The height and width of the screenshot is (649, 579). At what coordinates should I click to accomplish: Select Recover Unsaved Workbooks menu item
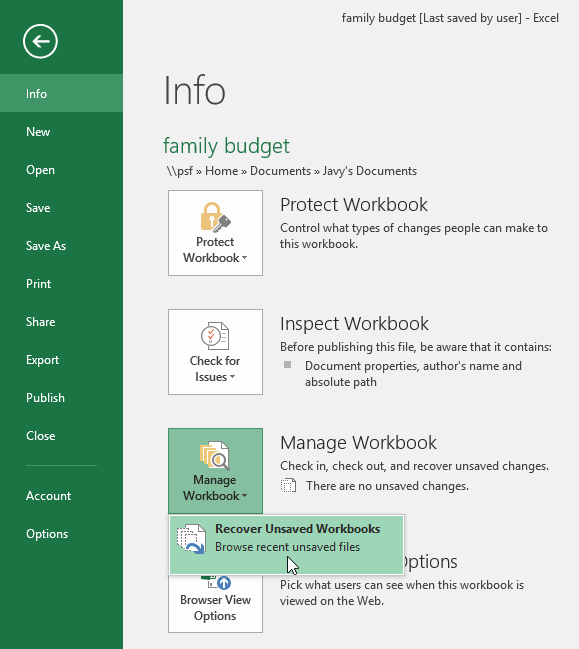coord(286,545)
